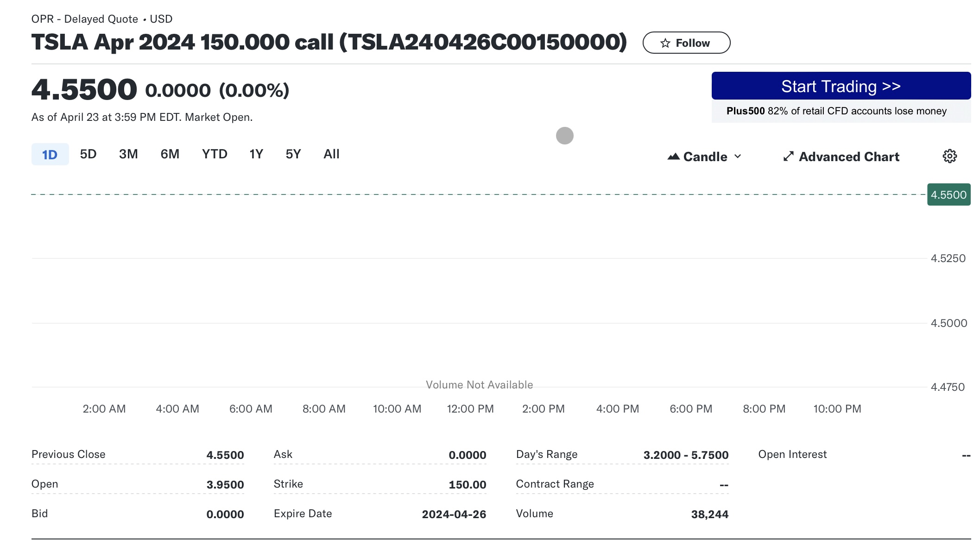980x545 pixels.
Task: Open the Advanced Chart link
Action: 848,157
